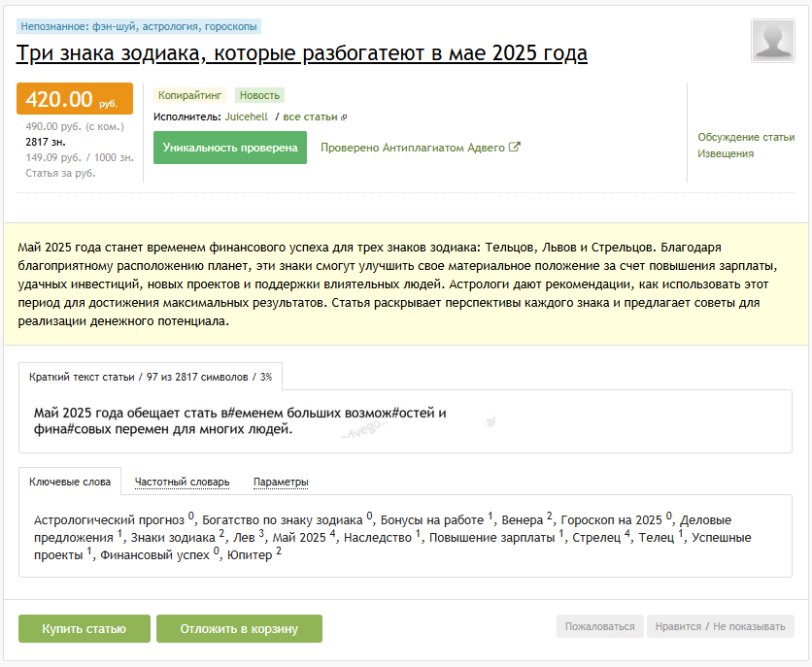Click Отложить в корзину button
This screenshot has width=812, height=667.
point(239,629)
